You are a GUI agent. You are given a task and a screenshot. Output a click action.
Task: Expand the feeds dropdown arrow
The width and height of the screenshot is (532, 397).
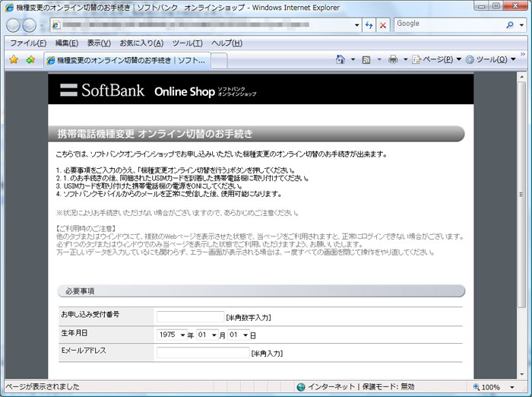click(x=379, y=59)
